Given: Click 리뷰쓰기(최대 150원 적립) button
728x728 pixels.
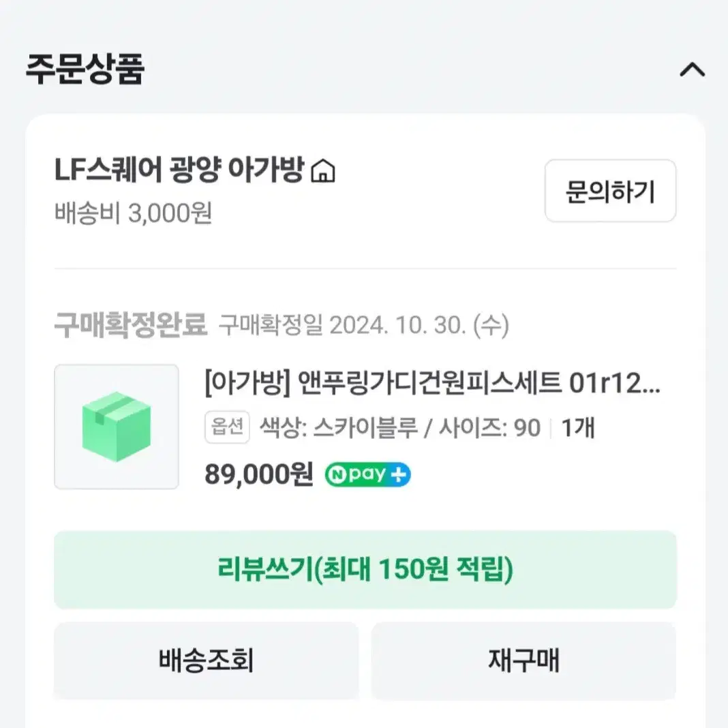Looking at the screenshot, I should point(365,570).
